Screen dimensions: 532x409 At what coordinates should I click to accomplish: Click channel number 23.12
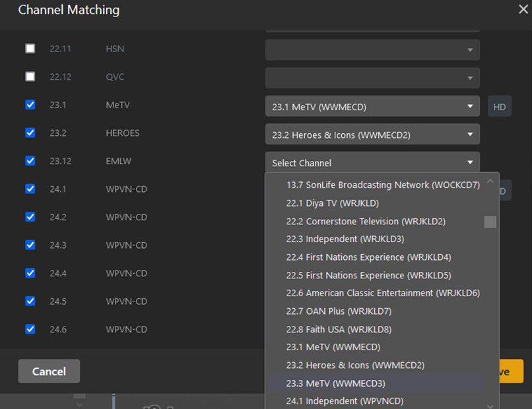(60, 161)
